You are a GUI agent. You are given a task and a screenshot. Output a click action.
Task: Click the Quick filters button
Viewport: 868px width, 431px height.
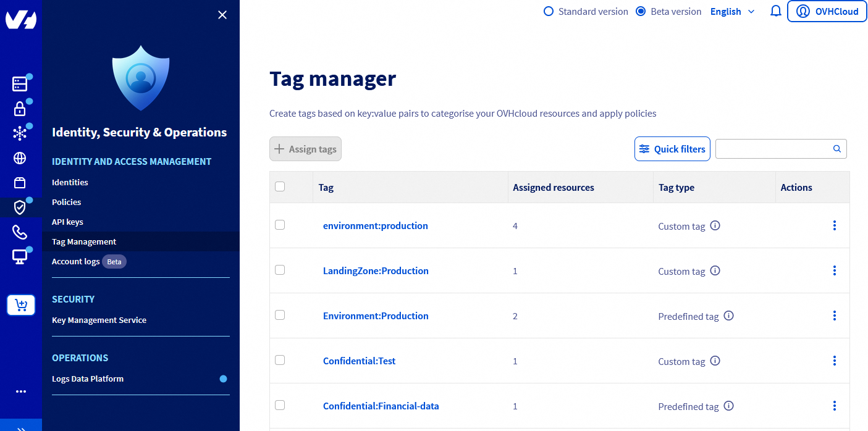tap(672, 149)
